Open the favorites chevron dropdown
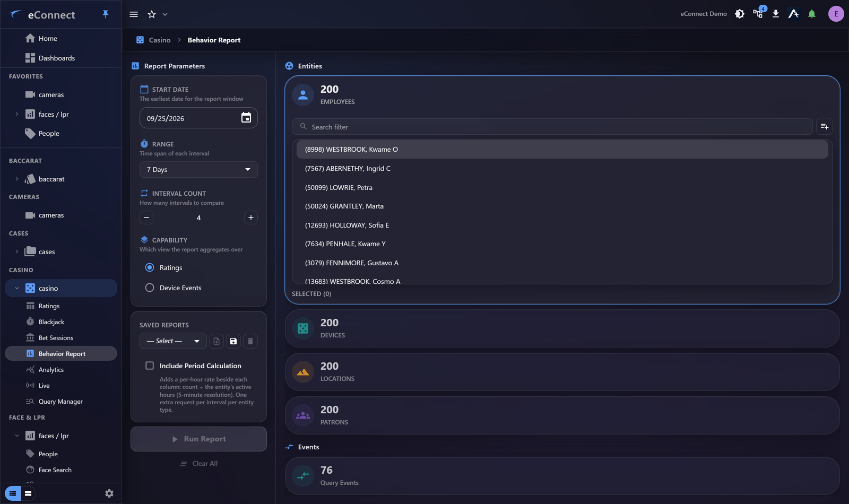This screenshot has width=849, height=504. [x=165, y=14]
